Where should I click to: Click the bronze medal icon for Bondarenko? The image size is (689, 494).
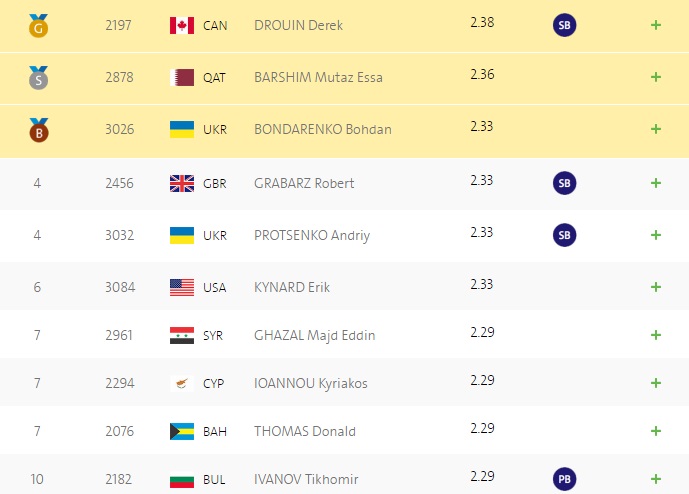point(39,130)
